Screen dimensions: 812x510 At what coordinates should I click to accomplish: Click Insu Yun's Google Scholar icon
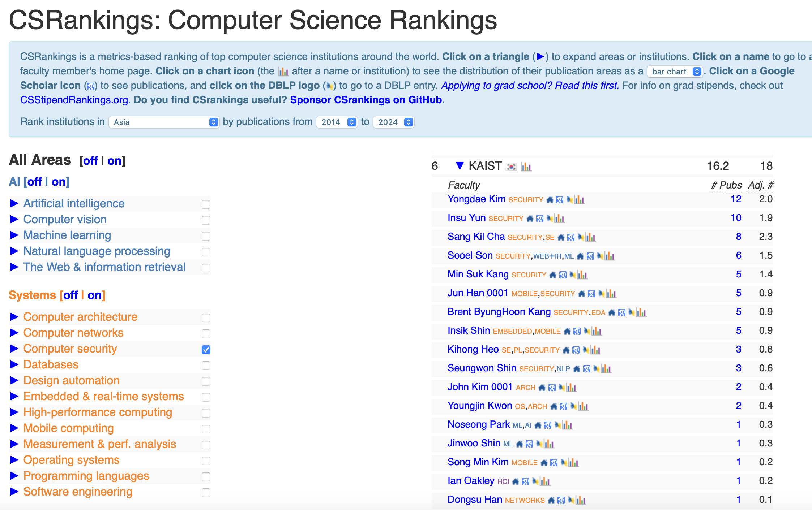540,219
